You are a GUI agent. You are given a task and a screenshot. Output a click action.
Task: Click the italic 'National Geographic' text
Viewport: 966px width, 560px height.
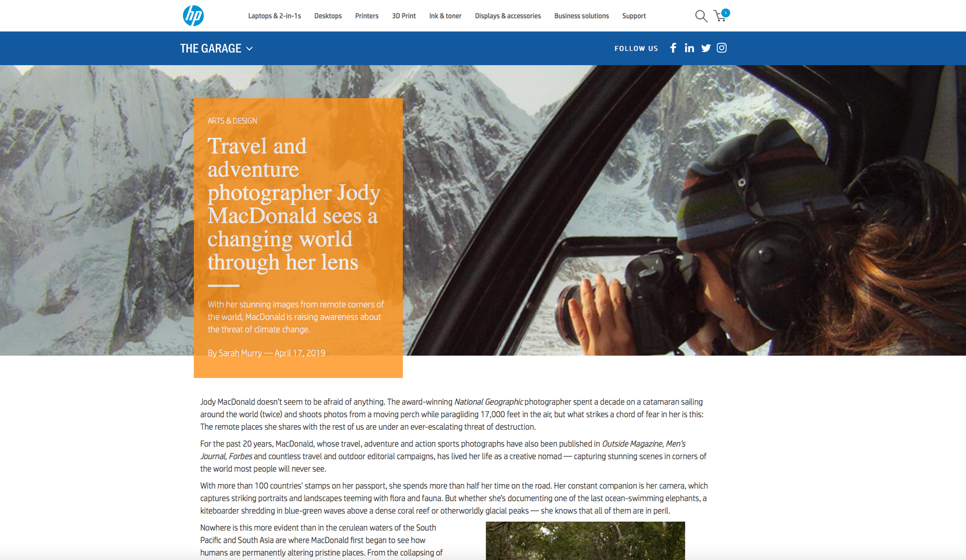[489, 402]
